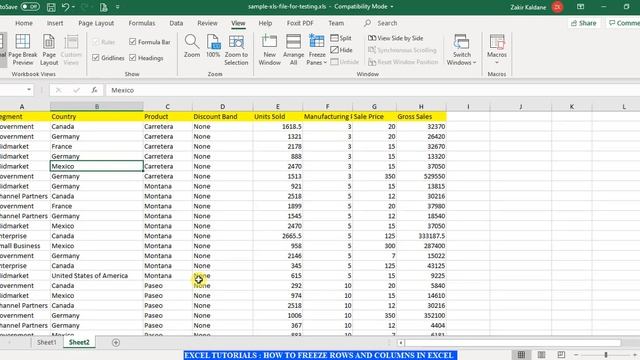Select the Gross Sales header cell
The width and height of the screenshot is (640, 360).
pos(421,117)
